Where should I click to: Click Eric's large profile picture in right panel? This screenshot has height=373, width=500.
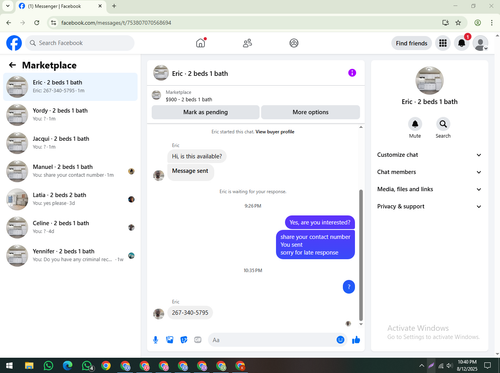click(429, 80)
